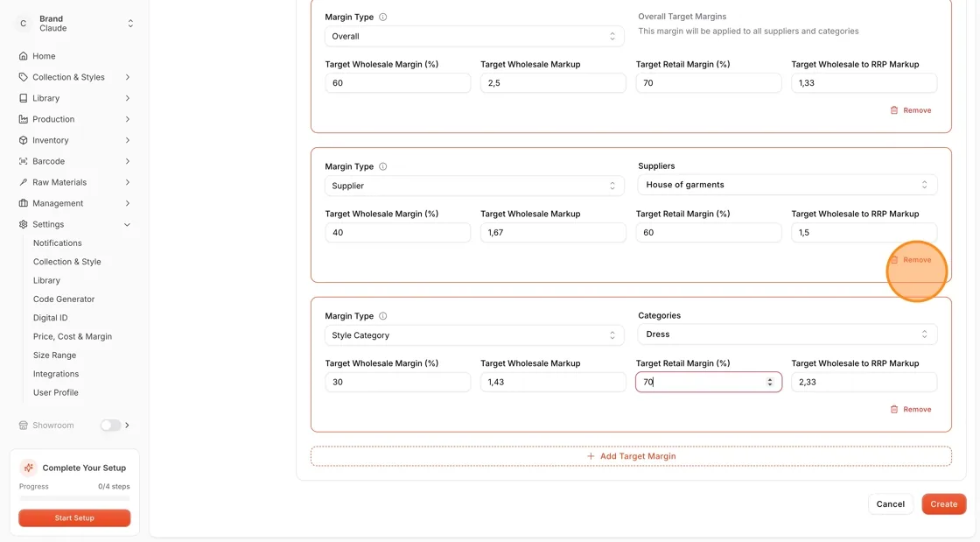Click plus icon in Add Target Margin

tap(591, 456)
